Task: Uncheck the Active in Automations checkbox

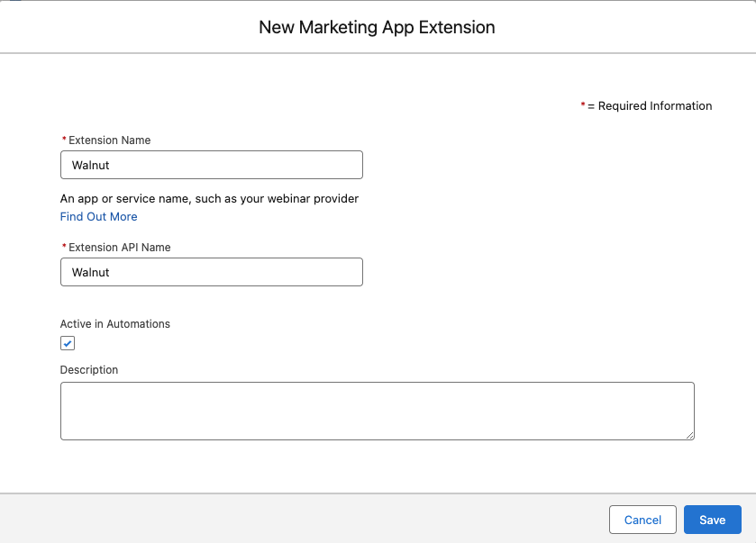Action: pyautogui.click(x=68, y=343)
